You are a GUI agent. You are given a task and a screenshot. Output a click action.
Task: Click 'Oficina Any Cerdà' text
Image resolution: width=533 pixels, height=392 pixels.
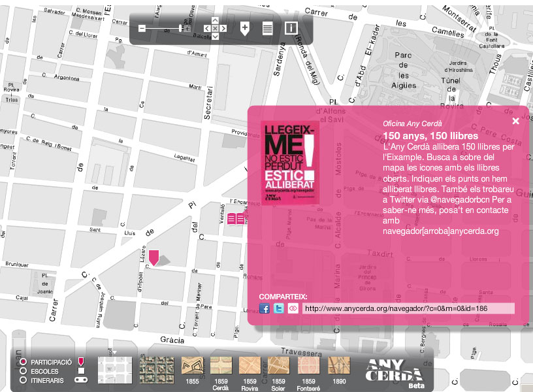tap(412, 123)
